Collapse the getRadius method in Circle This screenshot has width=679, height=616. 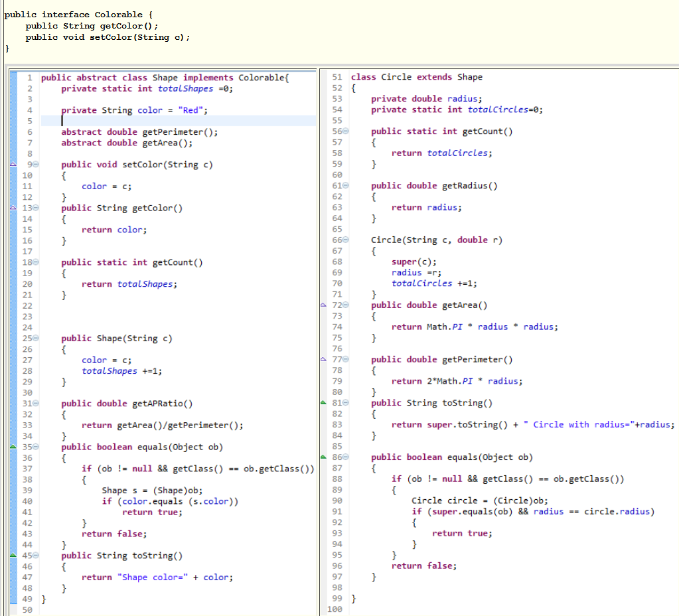tap(346, 186)
